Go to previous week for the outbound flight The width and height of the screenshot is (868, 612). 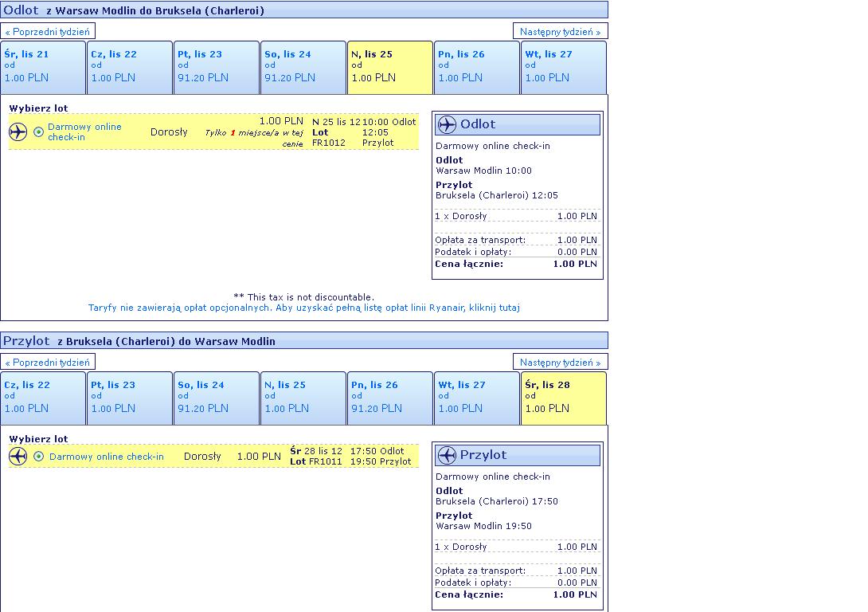pos(48,32)
